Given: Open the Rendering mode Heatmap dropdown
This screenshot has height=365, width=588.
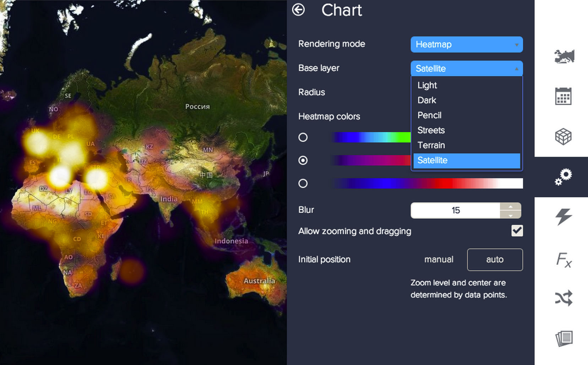Looking at the screenshot, I should (467, 44).
